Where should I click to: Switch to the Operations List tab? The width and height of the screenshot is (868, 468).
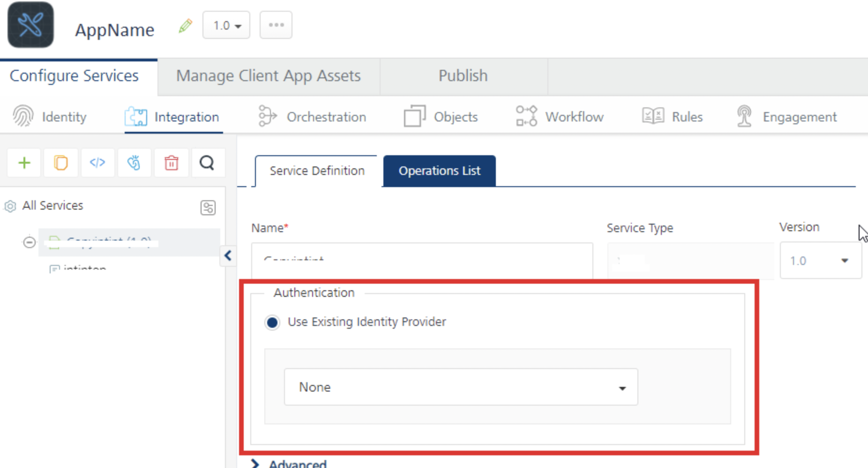[439, 171]
